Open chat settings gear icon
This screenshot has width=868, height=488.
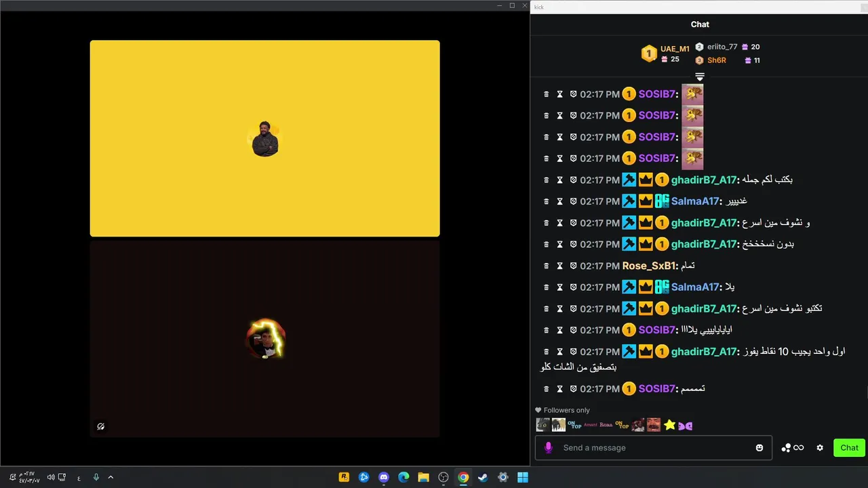point(820,447)
